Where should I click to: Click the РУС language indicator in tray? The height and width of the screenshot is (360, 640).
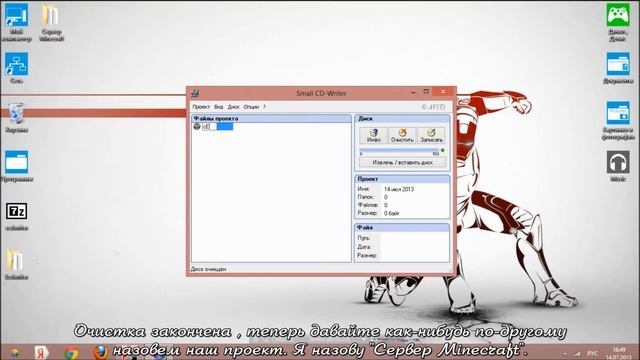coord(592,353)
